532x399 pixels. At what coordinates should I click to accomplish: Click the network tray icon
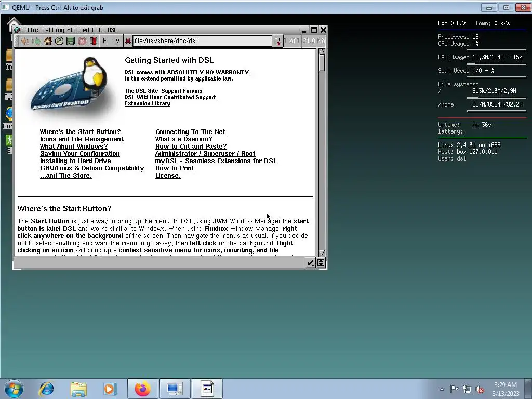tap(467, 389)
